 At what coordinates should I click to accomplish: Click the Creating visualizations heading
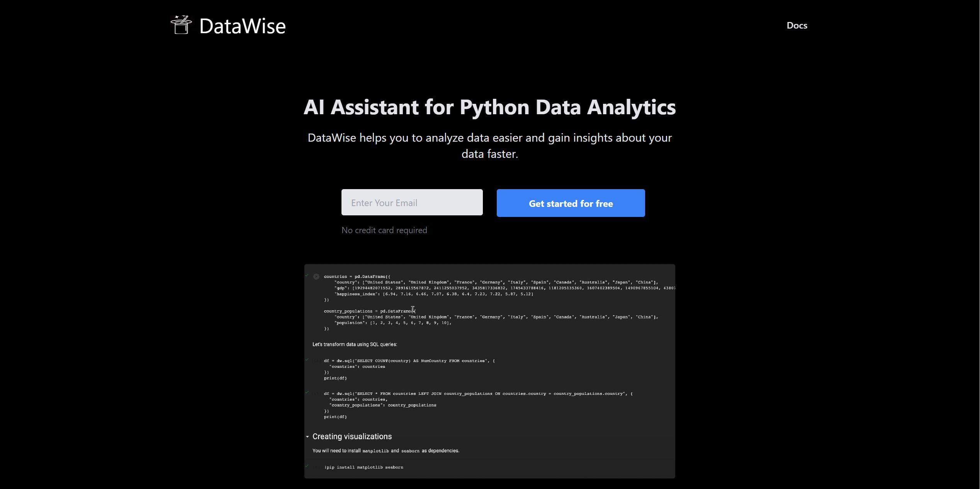pyautogui.click(x=352, y=437)
